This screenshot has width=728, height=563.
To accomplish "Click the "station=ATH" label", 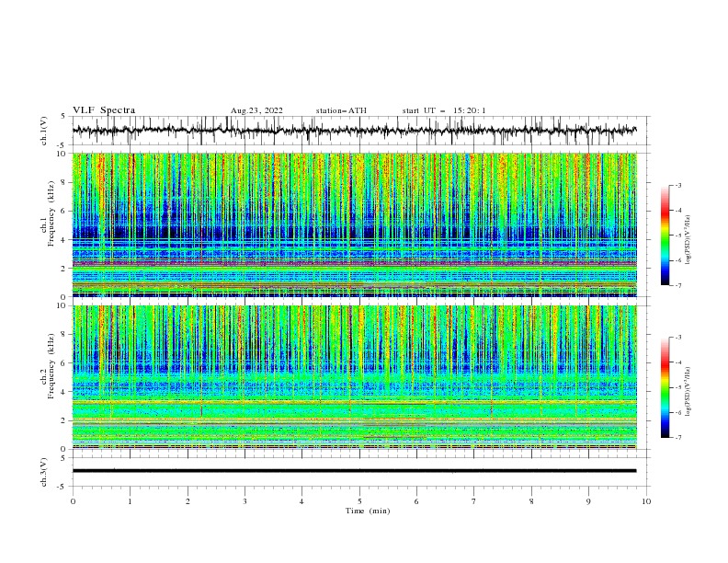I will tap(341, 110).
